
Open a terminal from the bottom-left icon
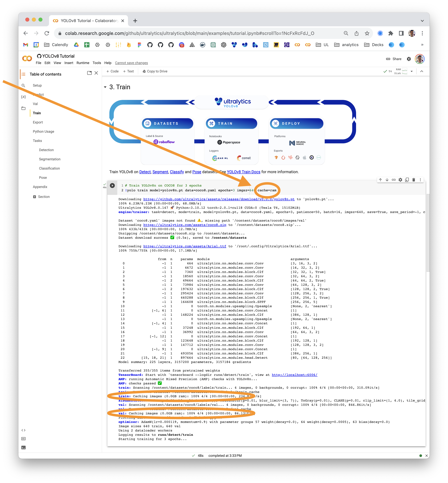pos(23,447)
